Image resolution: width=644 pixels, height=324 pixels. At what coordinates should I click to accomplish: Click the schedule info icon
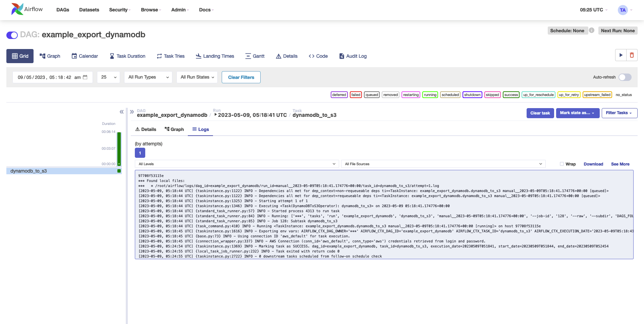pyautogui.click(x=592, y=30)
